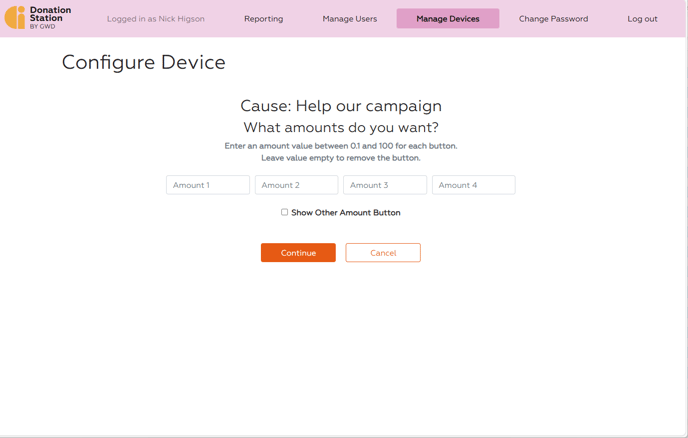Focus the Amount 3 input field
The width and height of the screenshot is (688, 438).
point(385,185)
